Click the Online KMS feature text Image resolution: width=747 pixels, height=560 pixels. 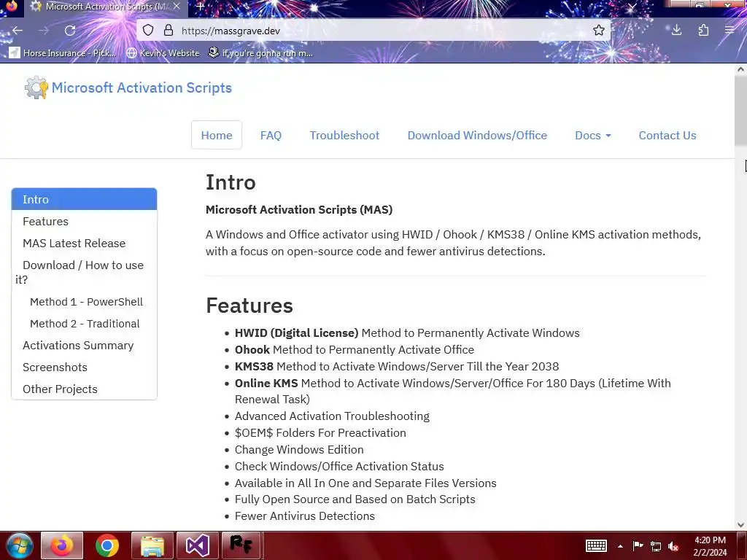click(x=266, y=383)
